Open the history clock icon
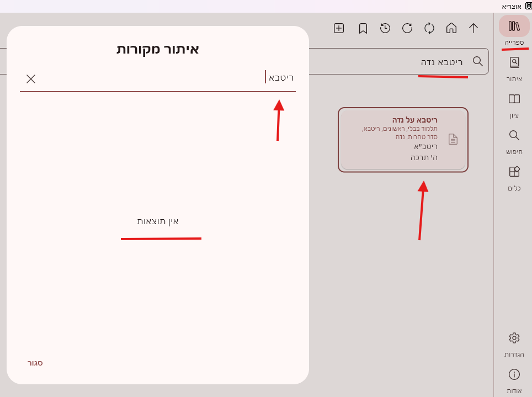The image size is (532, 397). [x=385, y=28]
